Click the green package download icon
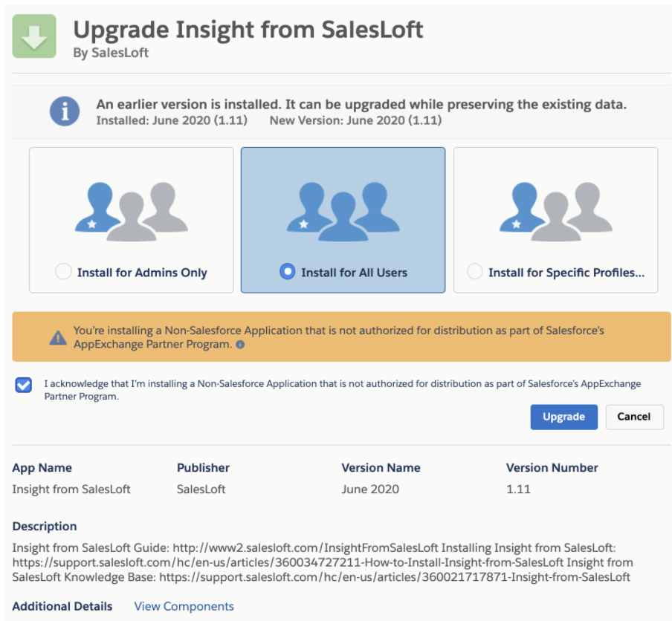Image resolution: width=672 pixels, height=621 pixels. 33,35
